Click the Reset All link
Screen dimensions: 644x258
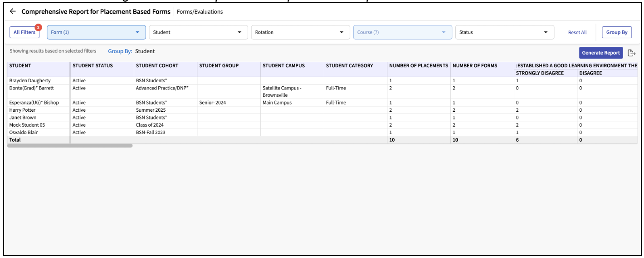tap(577, 33)
